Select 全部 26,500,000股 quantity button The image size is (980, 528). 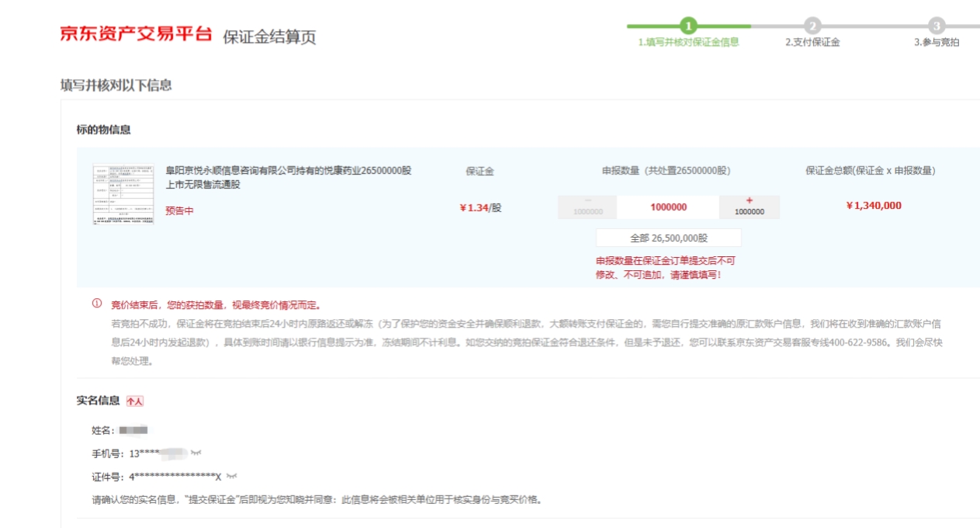[668, 238]
